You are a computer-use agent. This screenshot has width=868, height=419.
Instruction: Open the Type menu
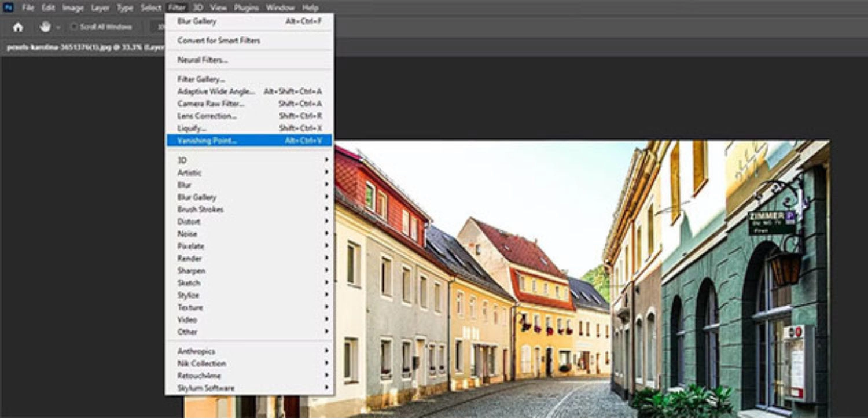click(x=125, y=8)
